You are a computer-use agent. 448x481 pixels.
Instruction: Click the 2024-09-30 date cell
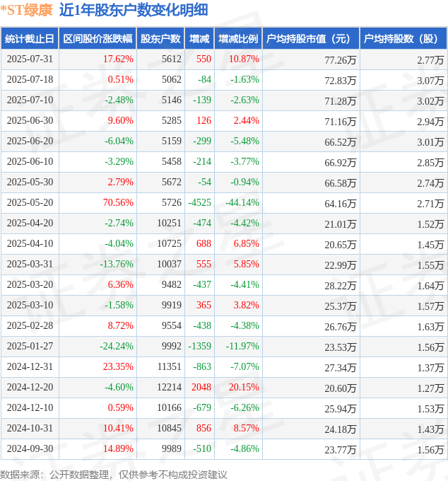pyautogui.click(x=30, y=448)
